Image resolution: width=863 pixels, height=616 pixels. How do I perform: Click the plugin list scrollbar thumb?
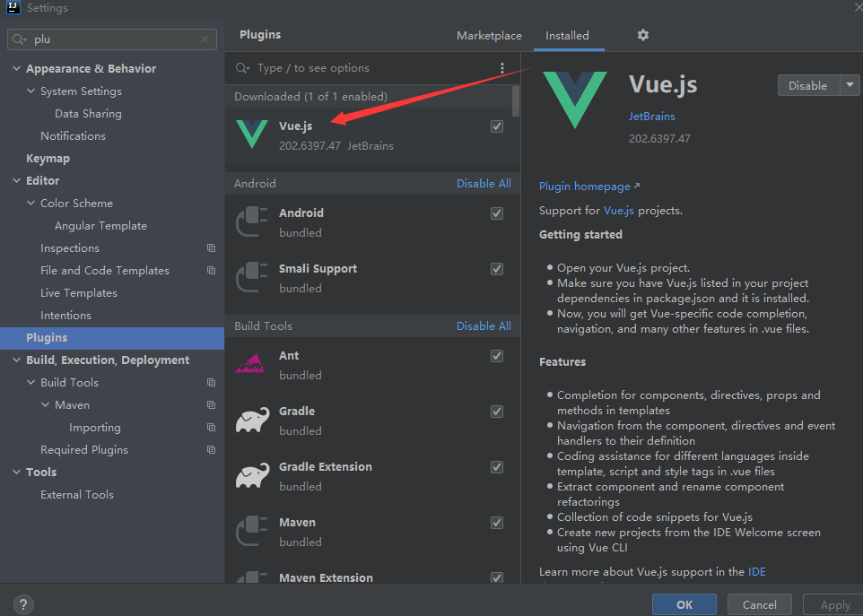point(516,101)
